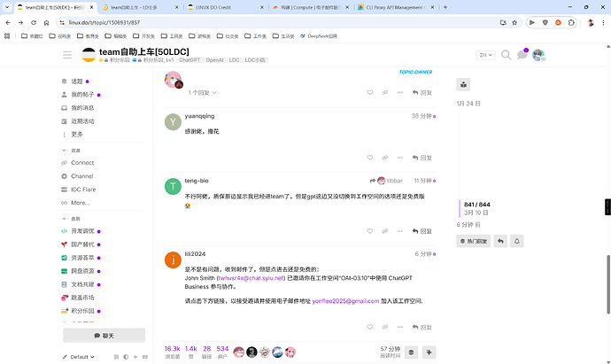Open the Chrome apps grid in bookmarks bar

coord(7,35)
